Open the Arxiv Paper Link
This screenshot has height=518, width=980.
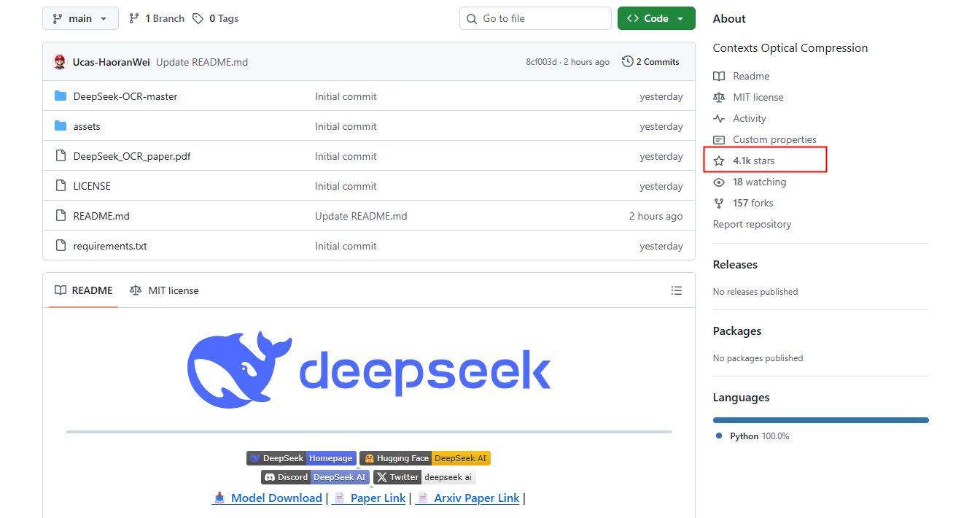coord(467,498)
